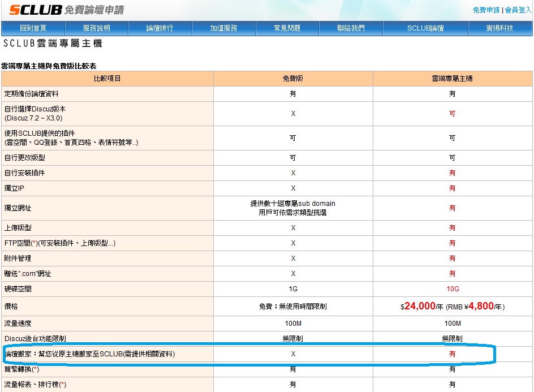The height and width of the screenshot is (392, 534).
Task: Click the Discuz後台功能限制 row label
Action: tap(35, 339)
